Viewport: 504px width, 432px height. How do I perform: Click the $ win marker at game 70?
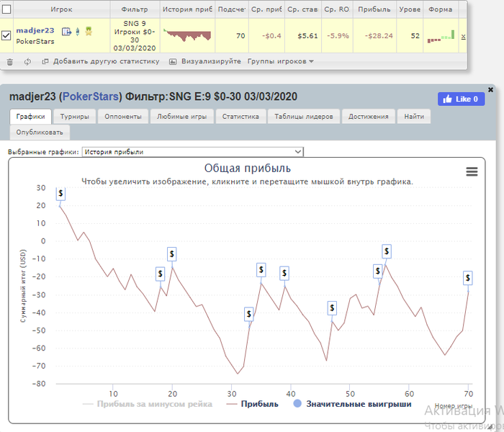pos(468,278)
